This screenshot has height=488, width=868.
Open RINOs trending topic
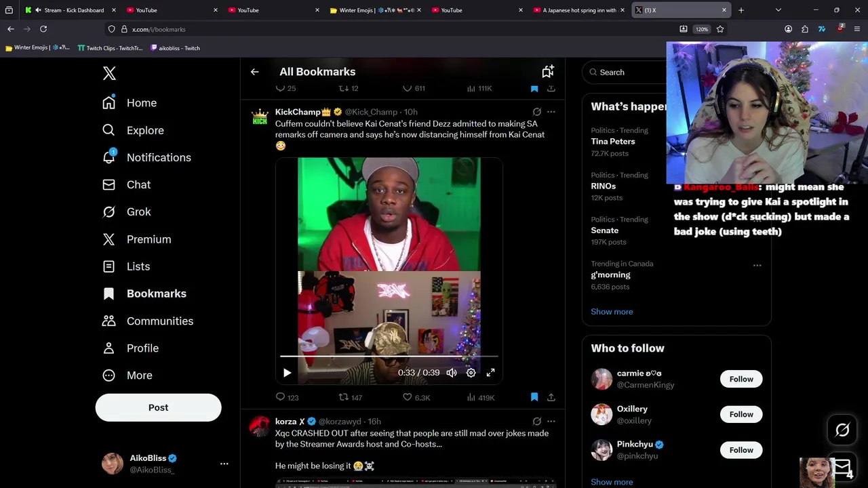point(603,186)
